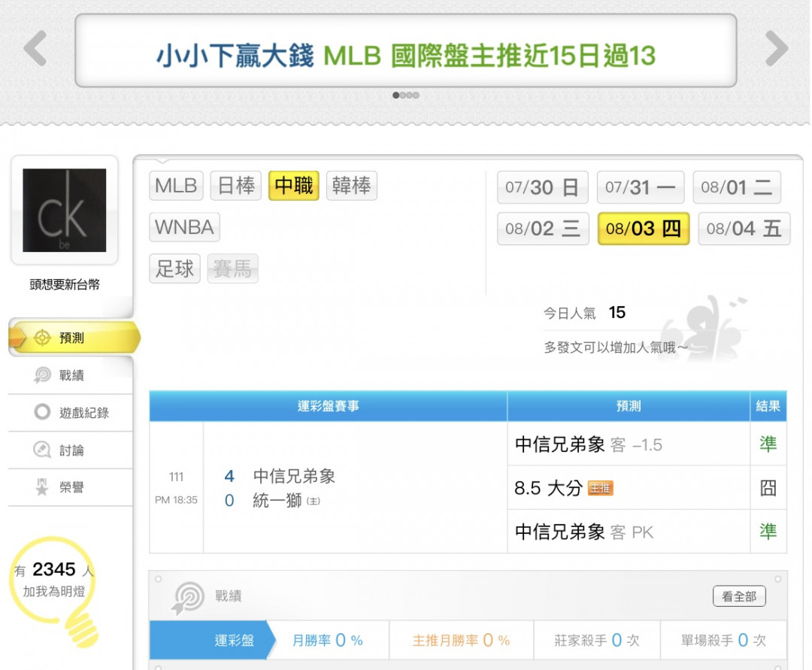This screenshot has height=670, width=812.
Task: Click the username 頭想要新台幣
Action: 64,284
